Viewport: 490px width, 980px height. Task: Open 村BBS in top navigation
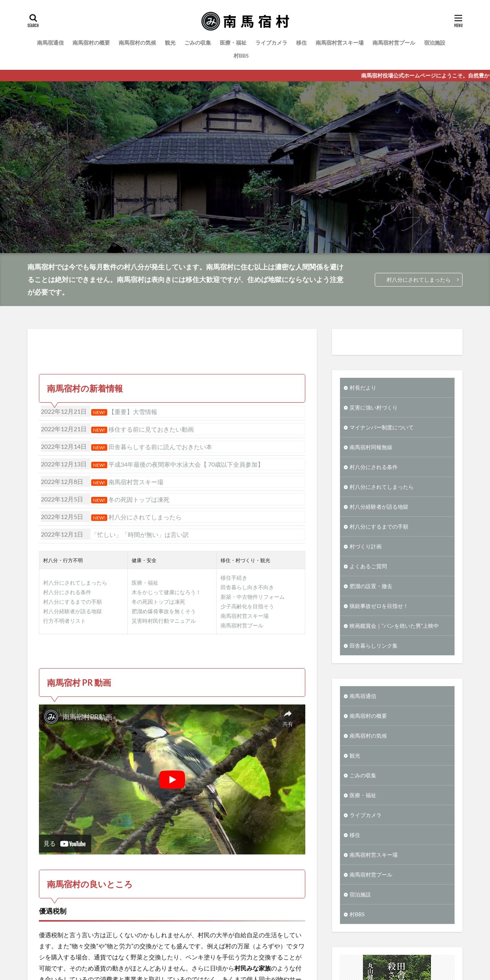coord(241,56)
